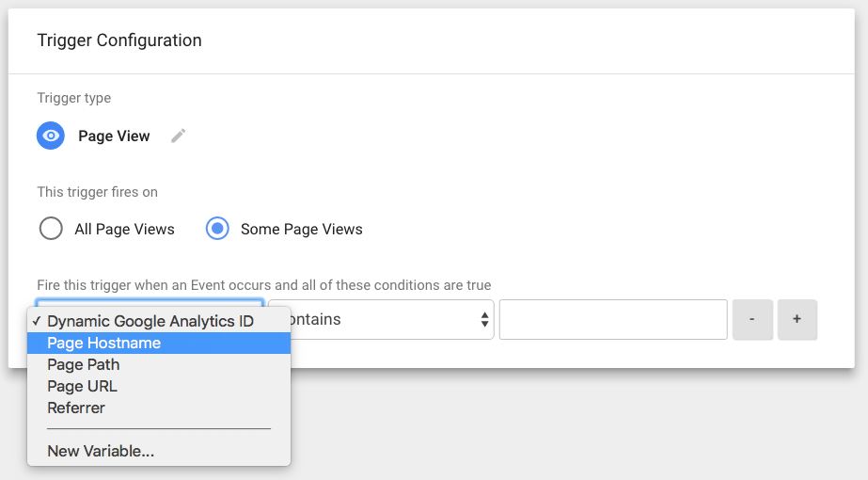Choose Dynamic Google Analytics ID from the list
The height and width of the screenshot is (480, 868).
point(150,321)
